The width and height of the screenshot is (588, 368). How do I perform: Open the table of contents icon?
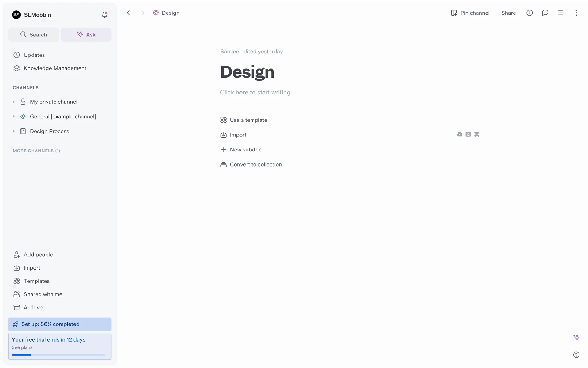click(560, 13)
